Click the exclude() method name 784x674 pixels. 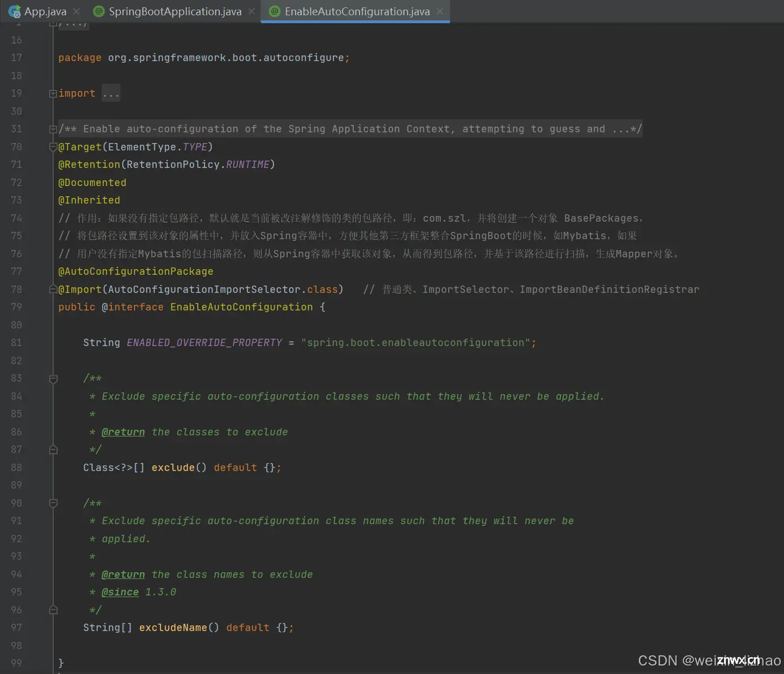[x=173, y=468]
